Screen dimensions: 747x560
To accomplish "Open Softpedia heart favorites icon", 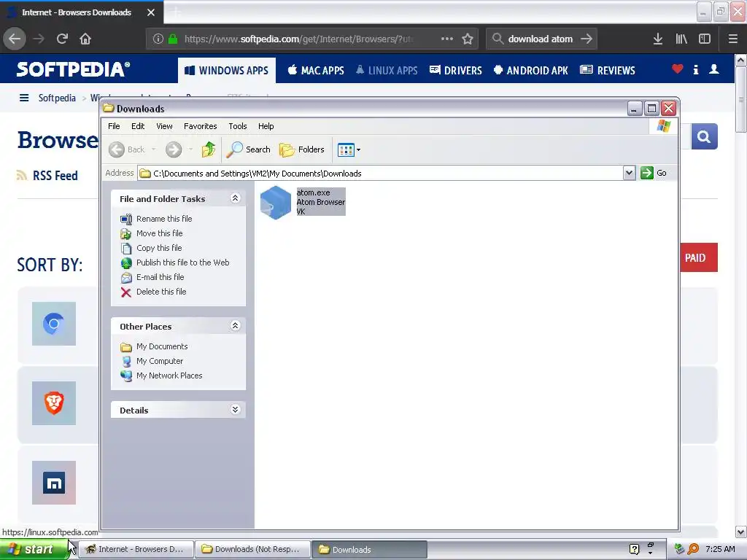I will [x=677, y=69].
